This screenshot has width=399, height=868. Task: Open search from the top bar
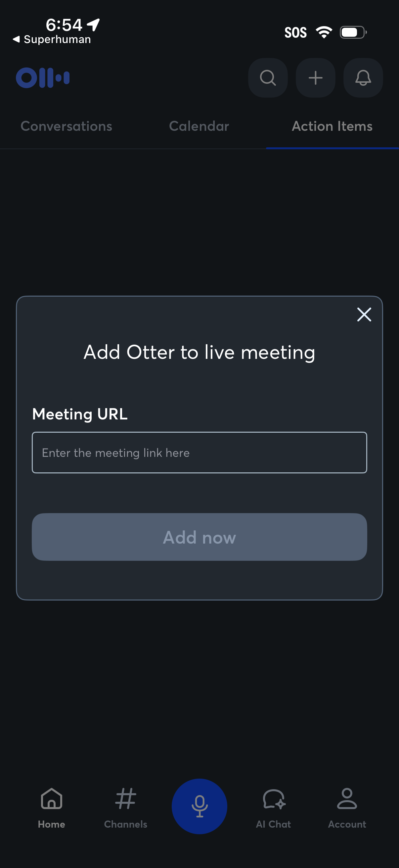pyautogui.click(x=268, y=78)
